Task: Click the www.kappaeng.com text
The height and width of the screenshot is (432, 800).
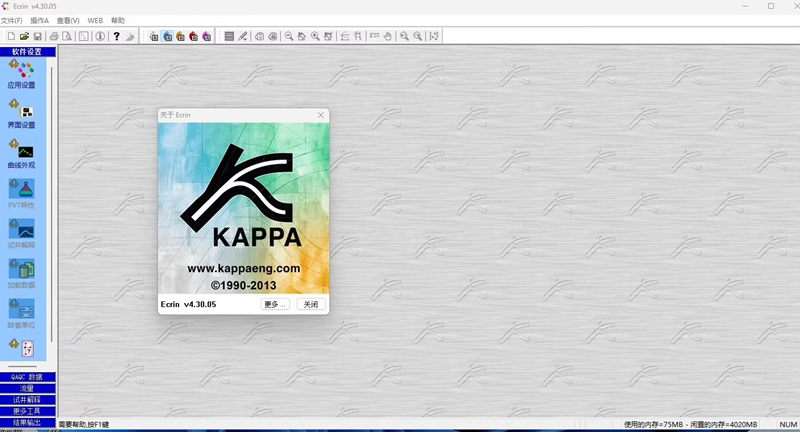Action: coord(243,268)
